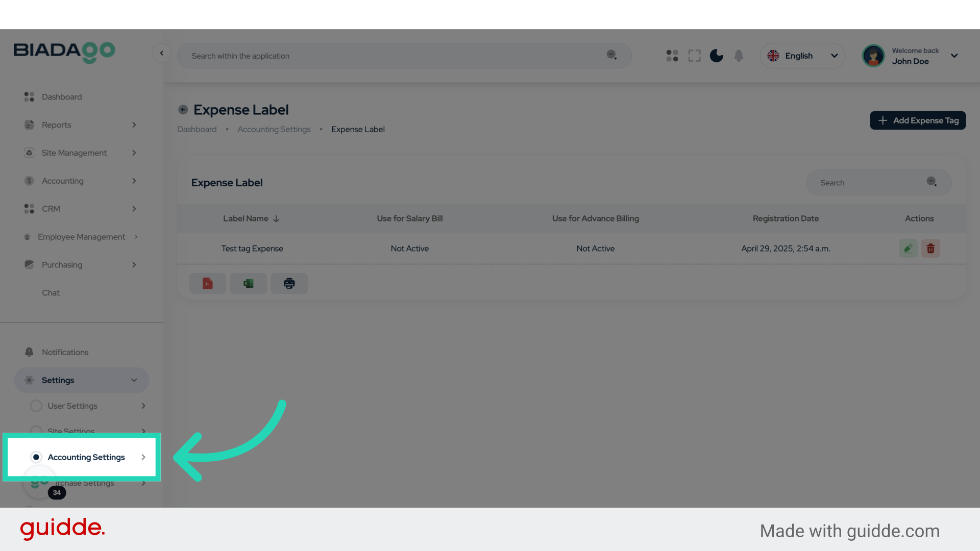Open Chat from the sidebar

tap(51, 292)
